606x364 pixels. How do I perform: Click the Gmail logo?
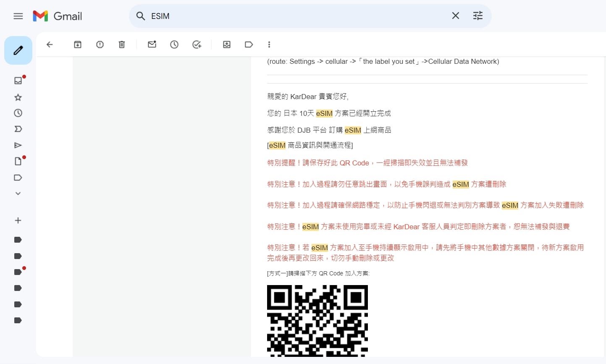click(58, 16)
